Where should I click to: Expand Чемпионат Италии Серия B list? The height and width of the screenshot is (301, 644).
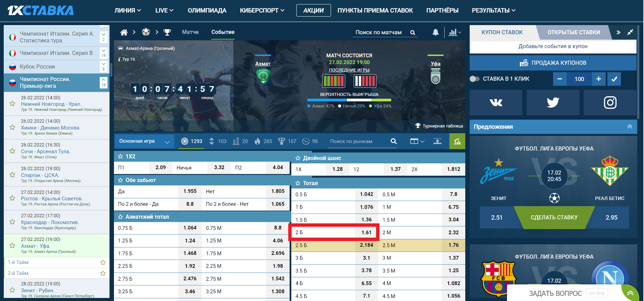pos(104,53)
